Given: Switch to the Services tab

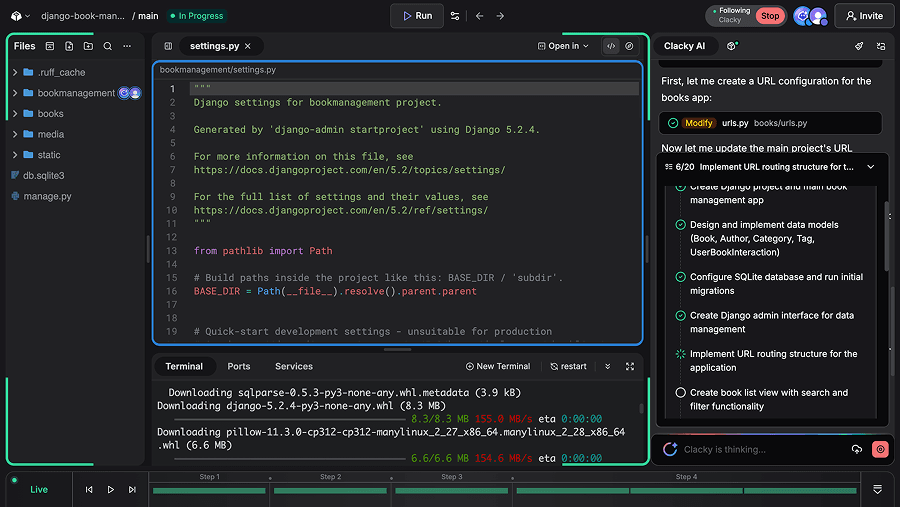Looking at the screenshot, I should click(294, 366).
